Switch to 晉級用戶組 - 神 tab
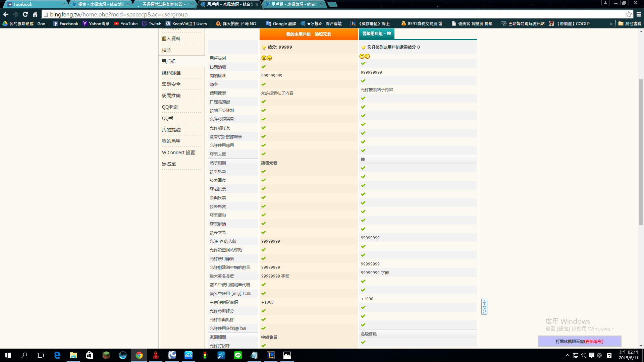 tap(376, 34)
